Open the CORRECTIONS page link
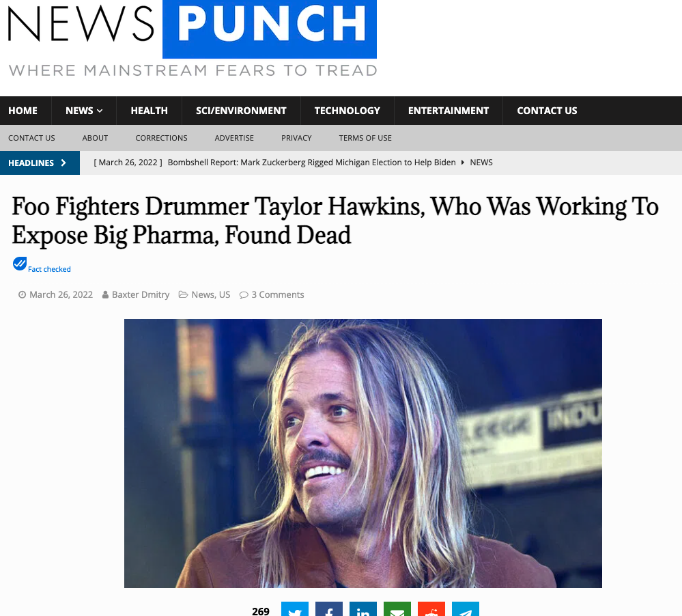 [161, 138]
